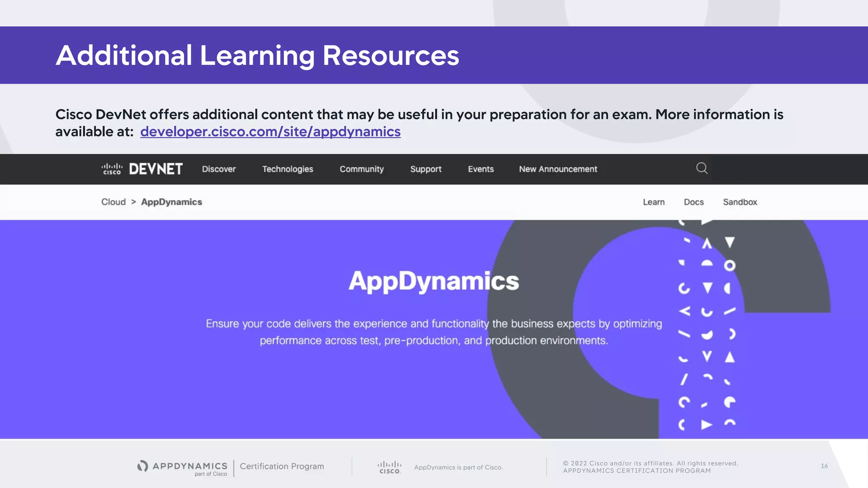Open the Discover menu
Screen dimensions: 868x488
[x=219, y=169]
